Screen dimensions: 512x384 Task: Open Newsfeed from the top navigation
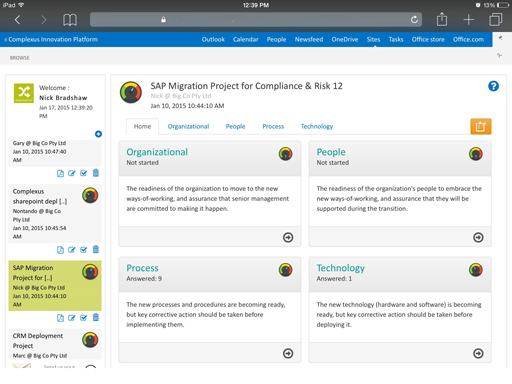coord(309,39)
